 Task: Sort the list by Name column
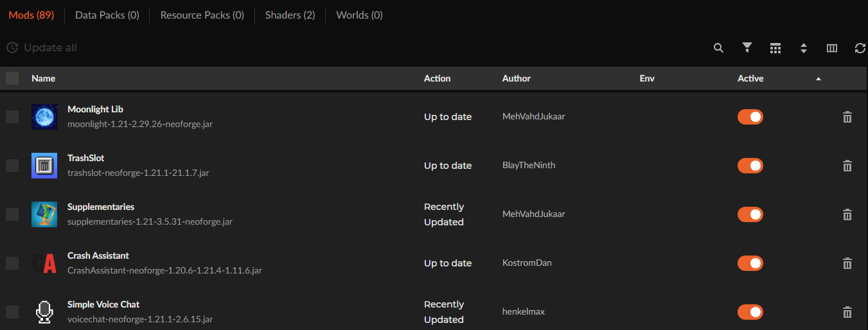pos(44,78)
